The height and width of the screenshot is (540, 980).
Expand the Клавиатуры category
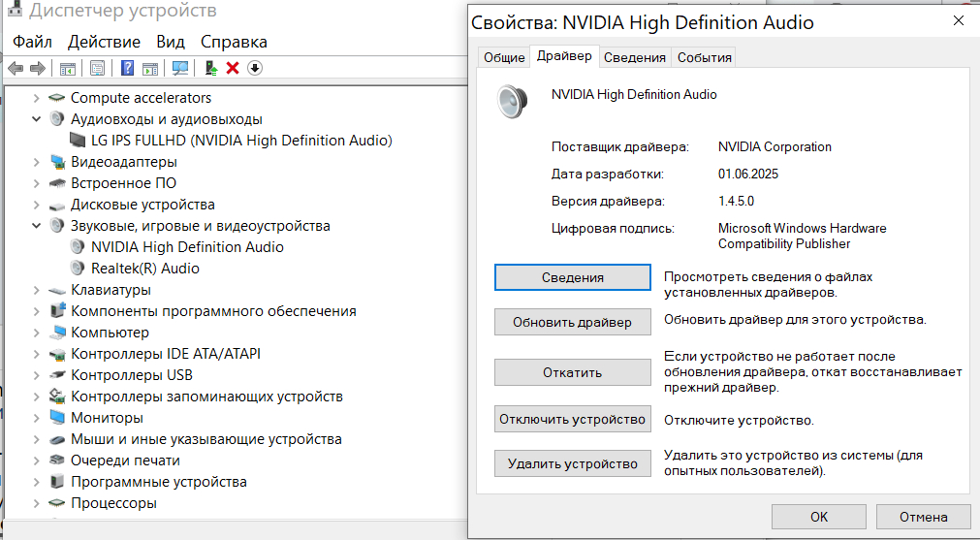37,290
